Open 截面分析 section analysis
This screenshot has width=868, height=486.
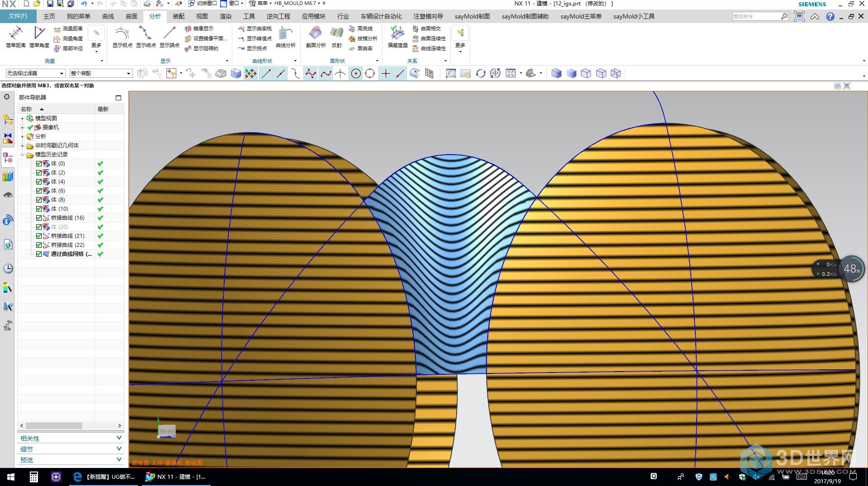coord(316,37)
